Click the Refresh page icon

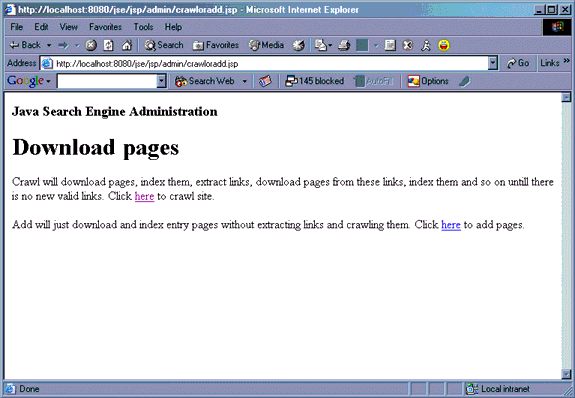(x=109, y=45)
